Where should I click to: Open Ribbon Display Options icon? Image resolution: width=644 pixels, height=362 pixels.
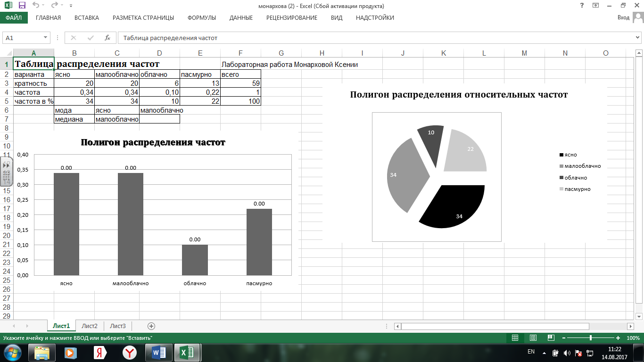[596, 6]
